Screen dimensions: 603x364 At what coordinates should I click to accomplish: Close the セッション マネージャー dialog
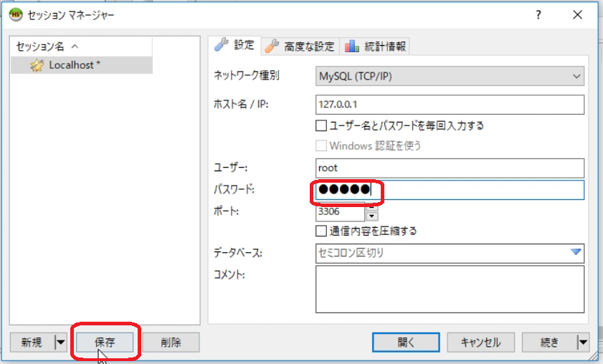577,14
